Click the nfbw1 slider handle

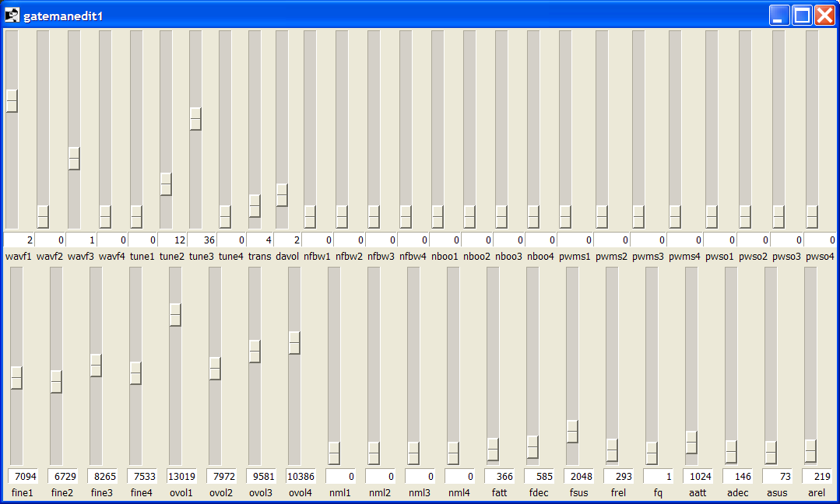click(x=310, y=217)
